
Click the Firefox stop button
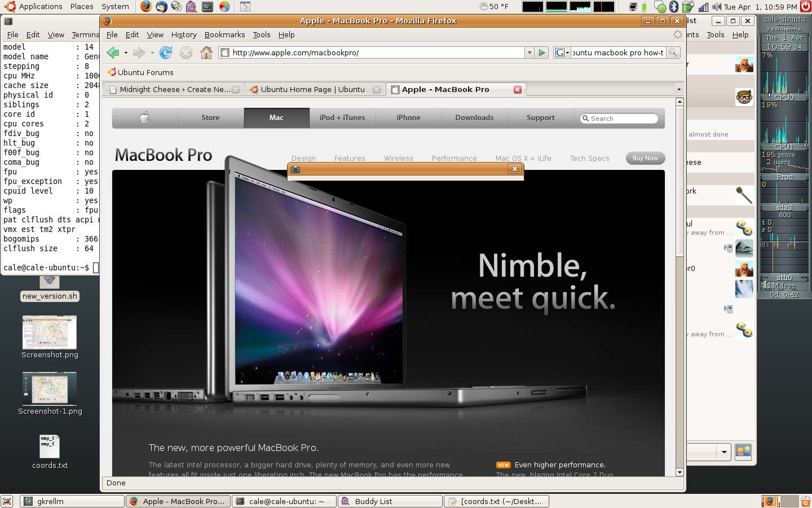pyautogui.click(x=186, y=52)
